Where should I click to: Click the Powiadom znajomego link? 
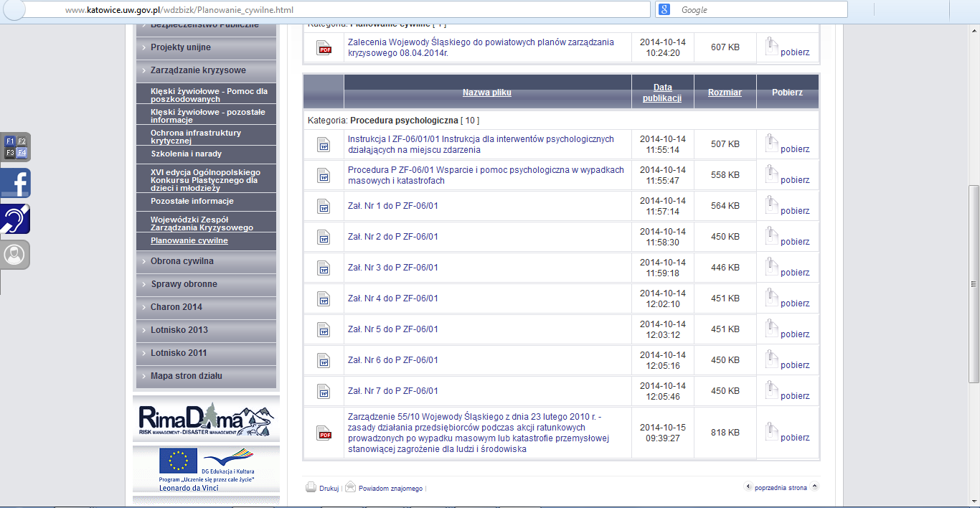[390, 488]
